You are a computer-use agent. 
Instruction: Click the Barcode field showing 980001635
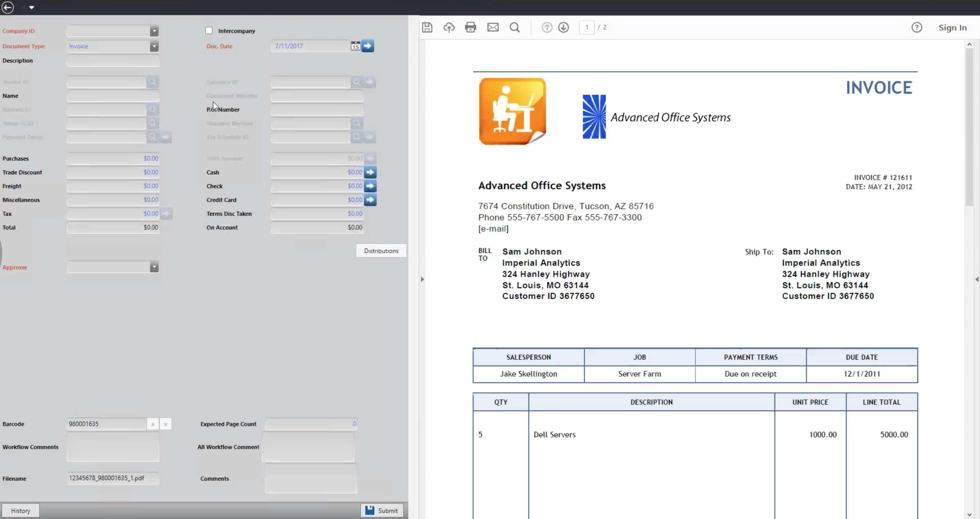tap(106, 424)
